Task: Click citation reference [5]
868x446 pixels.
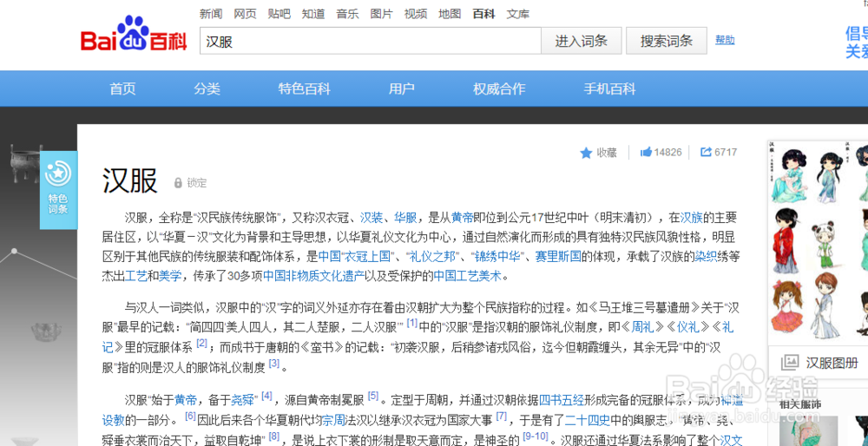Action: (373, 395)
